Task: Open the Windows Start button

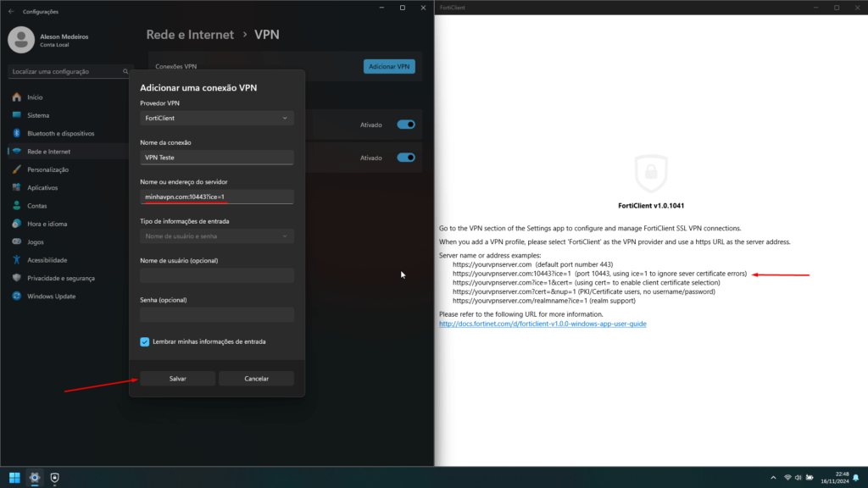Action: 14,478
